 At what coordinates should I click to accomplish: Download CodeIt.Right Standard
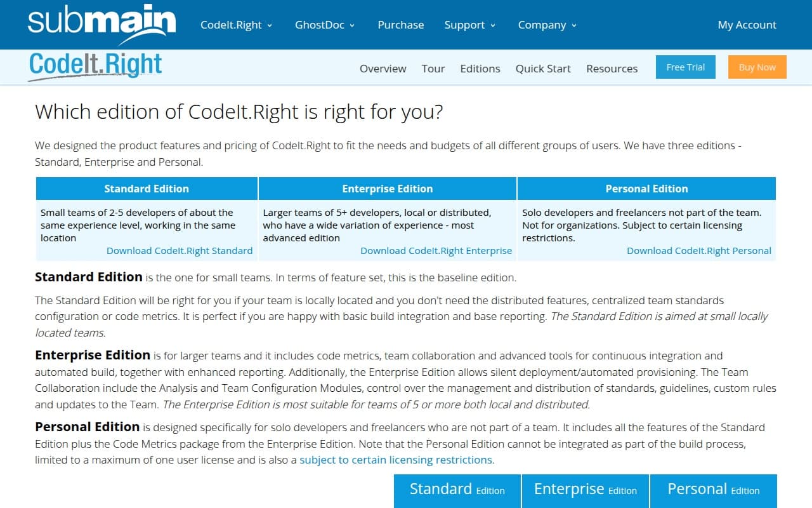pos(180,250)
